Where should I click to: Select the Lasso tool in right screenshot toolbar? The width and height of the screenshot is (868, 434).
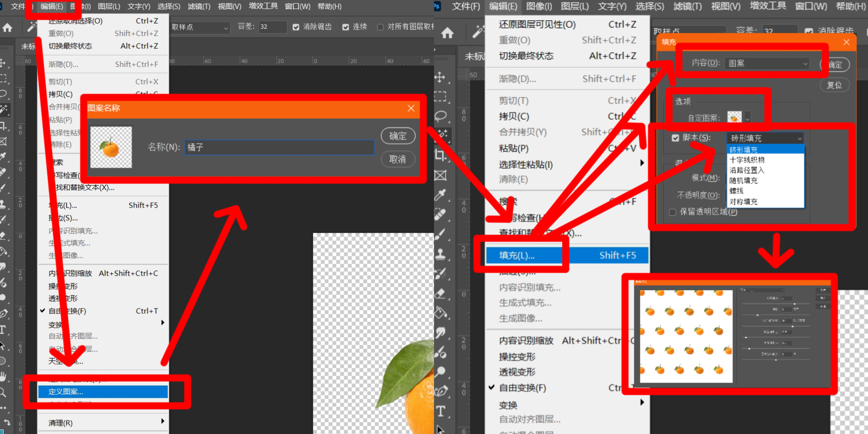pos(440,116)
